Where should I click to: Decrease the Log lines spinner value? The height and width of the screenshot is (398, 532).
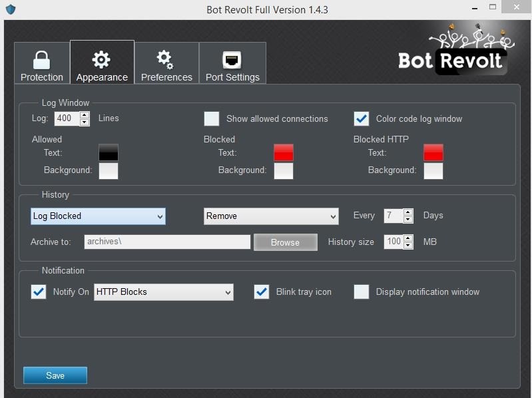coord(85,122)
